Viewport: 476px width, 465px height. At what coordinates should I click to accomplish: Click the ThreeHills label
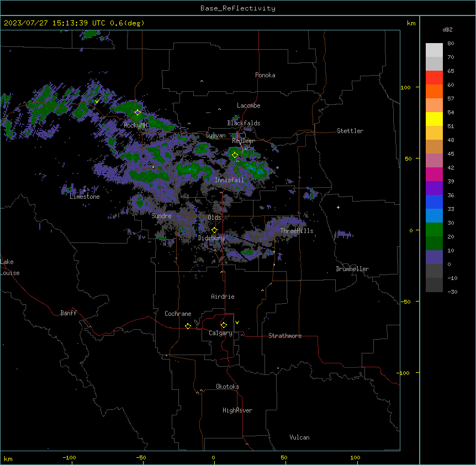click(297, 231)
